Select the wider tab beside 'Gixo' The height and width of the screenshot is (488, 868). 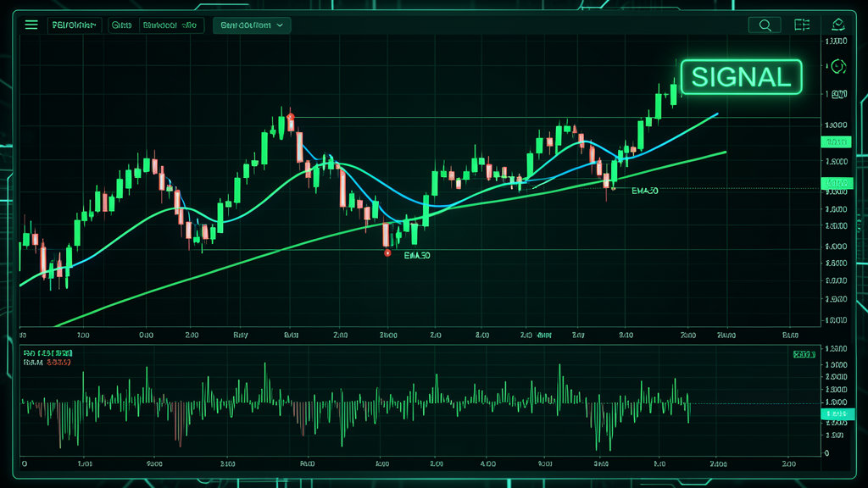(x=170, y=25)
